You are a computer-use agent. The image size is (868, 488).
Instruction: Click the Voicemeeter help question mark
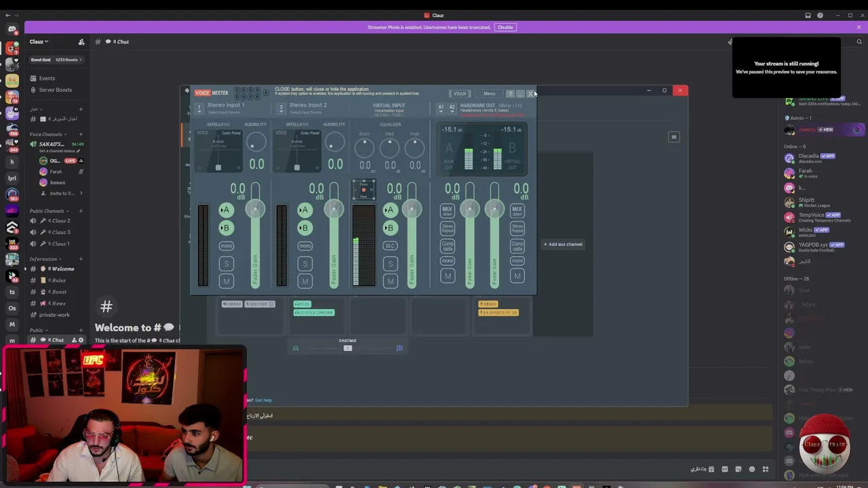click(510, 94)
